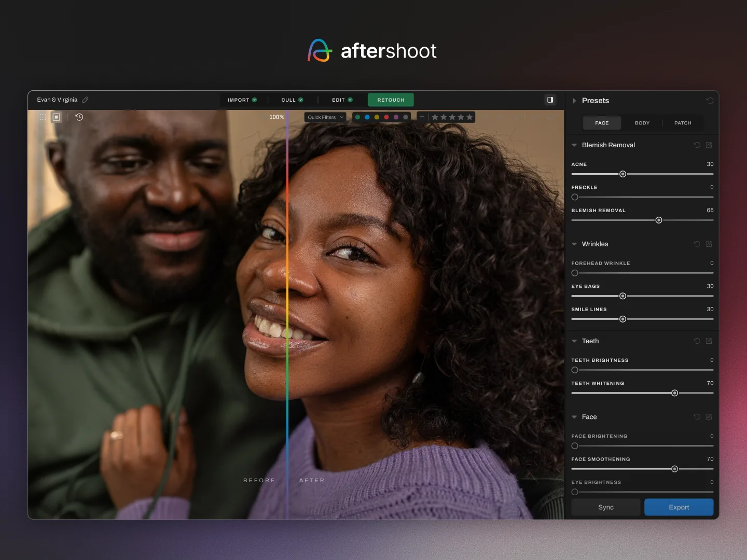Screen dimensions: 747x560
Task: Click the Export button
Action: coord(679,507)
